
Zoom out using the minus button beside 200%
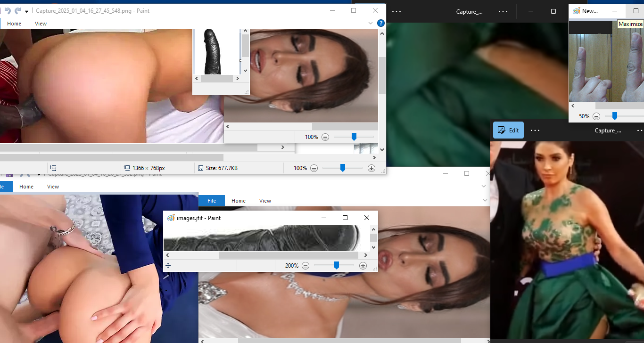[305, 266]
